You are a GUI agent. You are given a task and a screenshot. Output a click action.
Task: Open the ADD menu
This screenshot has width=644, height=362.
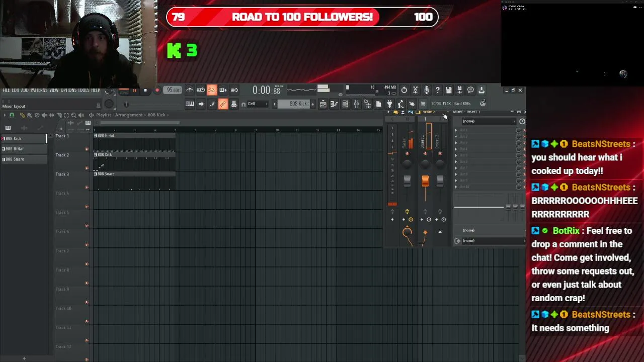coord(25,90)
